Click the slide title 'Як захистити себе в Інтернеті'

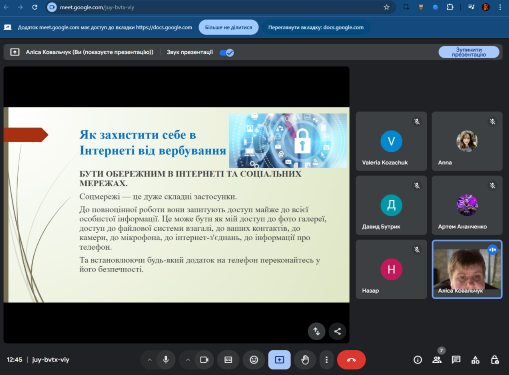[153, 143]
